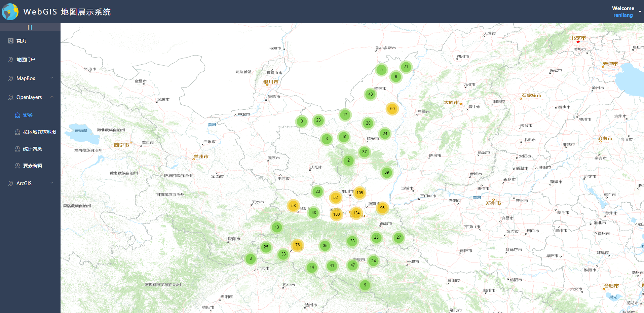Click the yellow cluster marker 52
Image resolution: width=644 pixels, height=313 pixels.
[336, 198]
